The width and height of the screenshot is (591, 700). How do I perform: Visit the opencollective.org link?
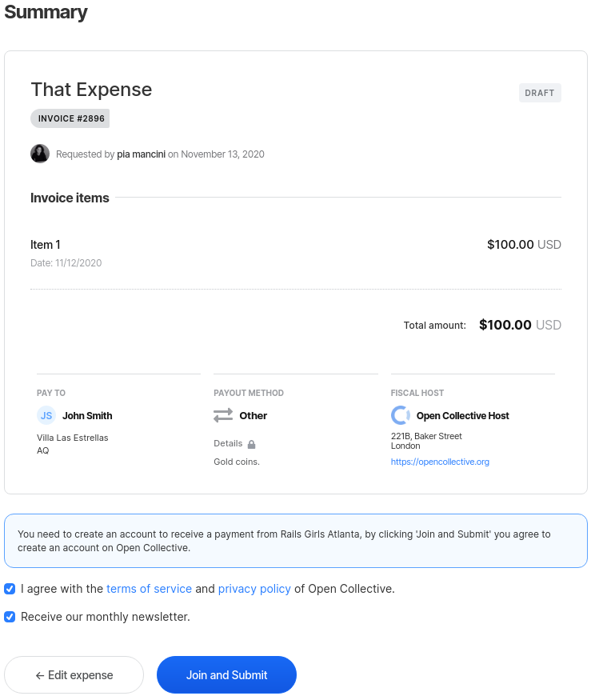[440, 462]
